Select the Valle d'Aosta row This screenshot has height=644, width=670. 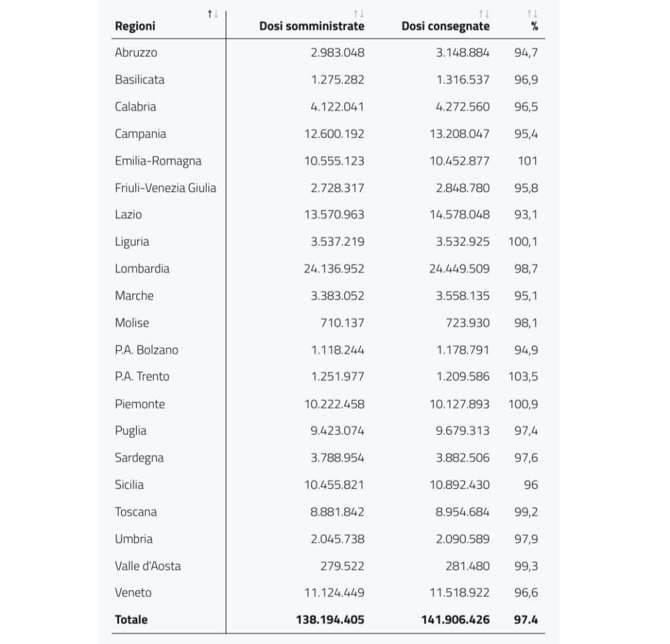coord(328,566)
